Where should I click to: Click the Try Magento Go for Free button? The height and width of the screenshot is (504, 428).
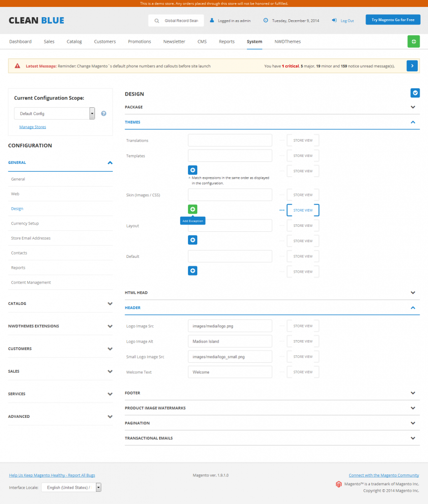(393, 19)
